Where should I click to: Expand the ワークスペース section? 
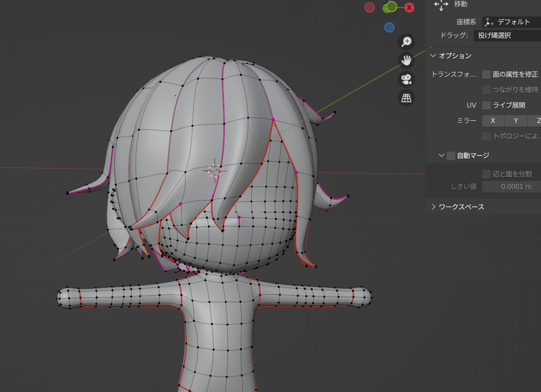[x=433, y=207]
